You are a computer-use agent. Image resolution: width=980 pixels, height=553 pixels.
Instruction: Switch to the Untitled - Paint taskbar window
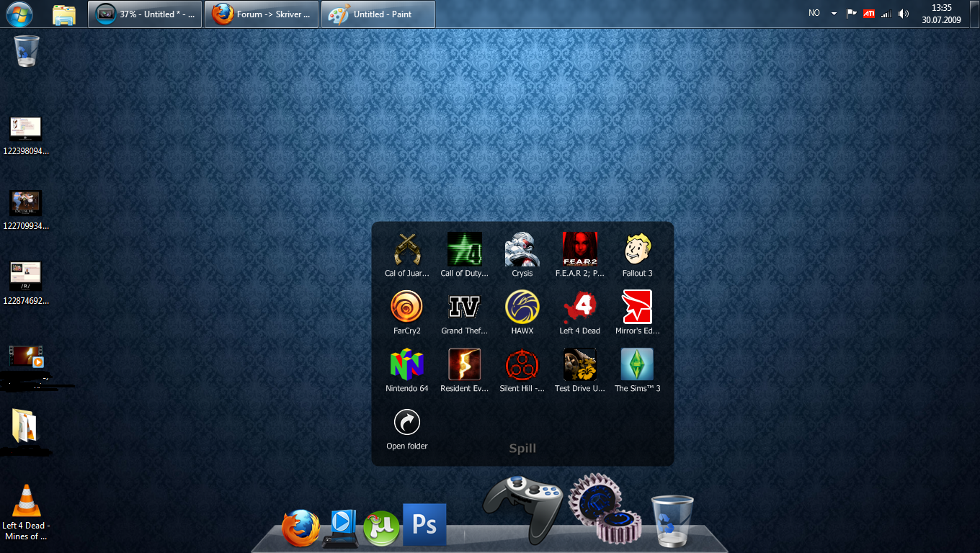pyautogui.click(x=378, y=14)
